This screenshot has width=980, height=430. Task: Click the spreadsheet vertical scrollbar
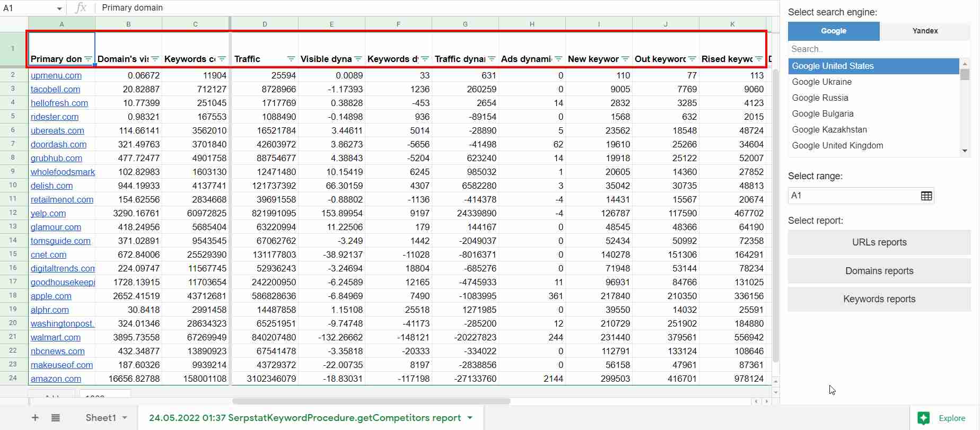coord(776,215)
